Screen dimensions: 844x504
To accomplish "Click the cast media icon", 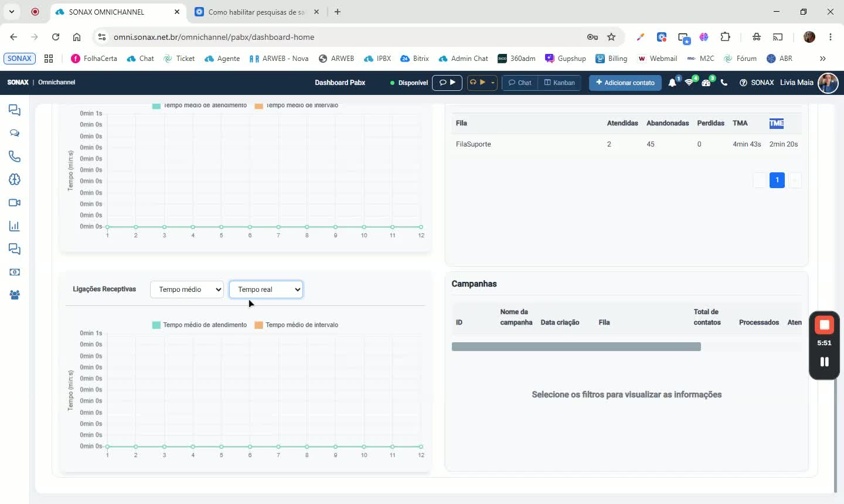I will (x=778, y=37).
